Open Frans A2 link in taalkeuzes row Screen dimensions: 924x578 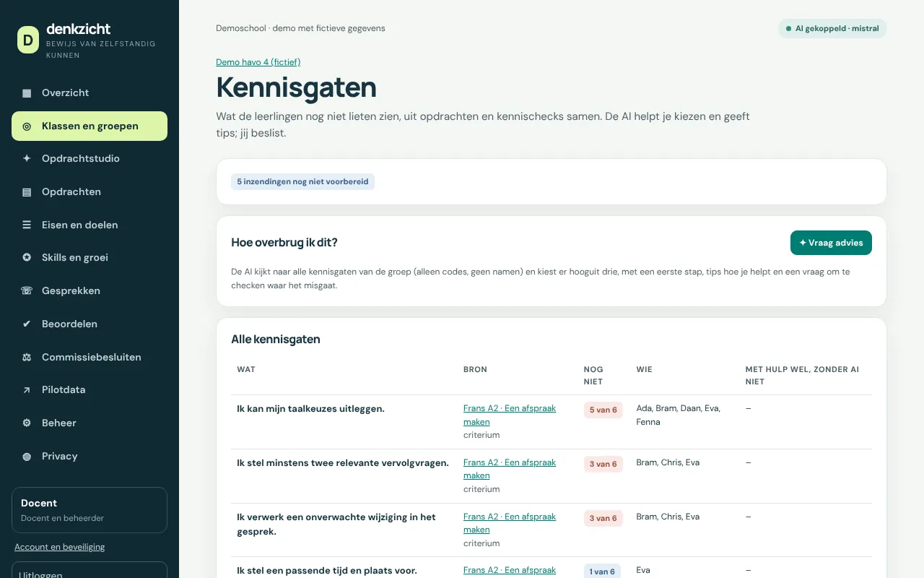[510, 415]
